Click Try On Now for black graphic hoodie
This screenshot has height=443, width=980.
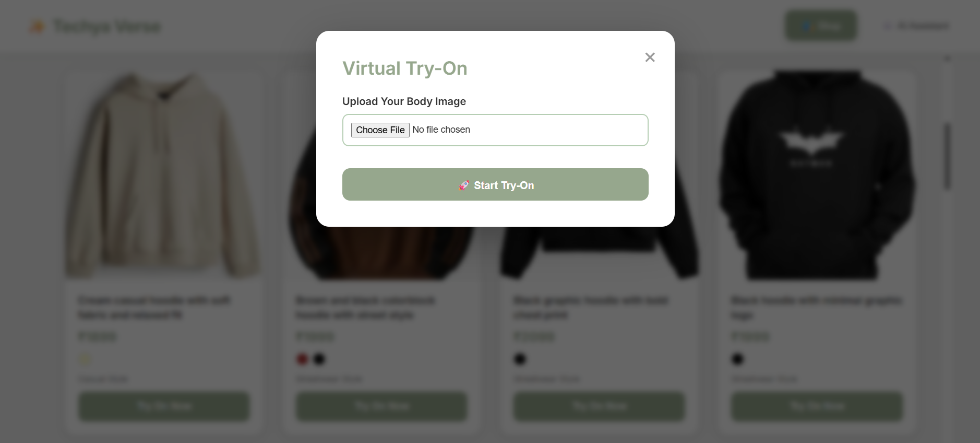(599, 406)
